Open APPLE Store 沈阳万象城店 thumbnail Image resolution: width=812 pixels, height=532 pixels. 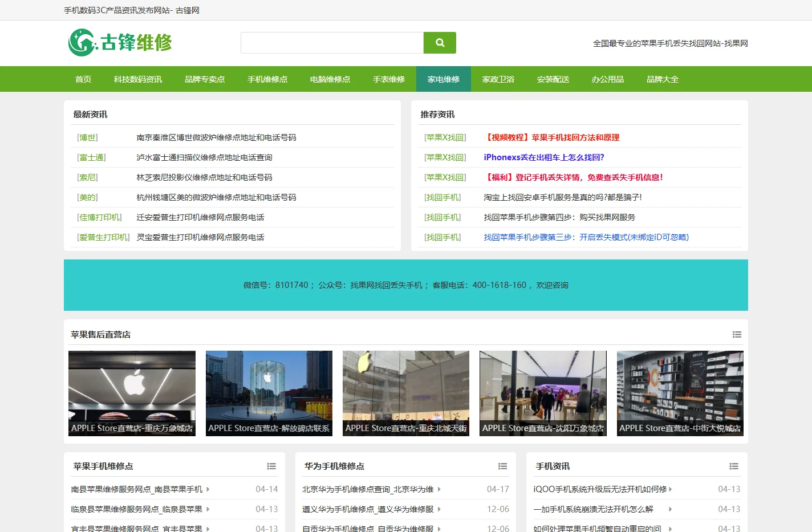pyautogui.click(x=543, y=393)
